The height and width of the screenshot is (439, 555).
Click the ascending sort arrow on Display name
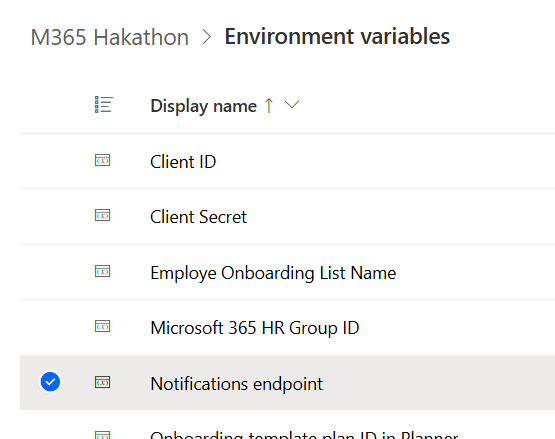tap(269, 106)
